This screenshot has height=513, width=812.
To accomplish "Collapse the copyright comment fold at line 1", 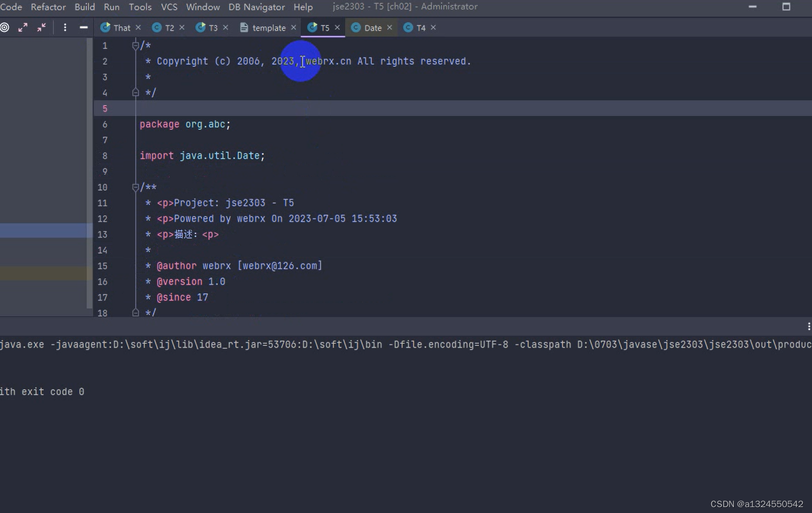I will (x=135, y=45).
